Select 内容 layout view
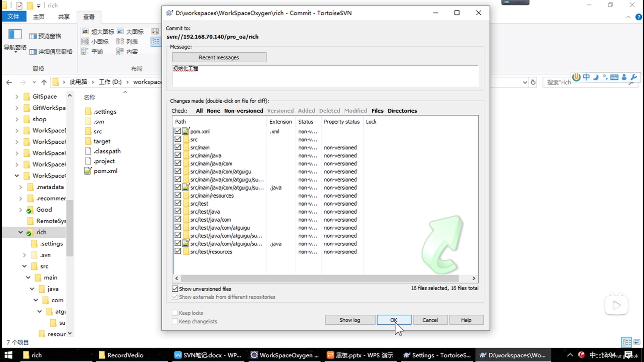The height and width of the screenshot is (362, 644). 127,51
